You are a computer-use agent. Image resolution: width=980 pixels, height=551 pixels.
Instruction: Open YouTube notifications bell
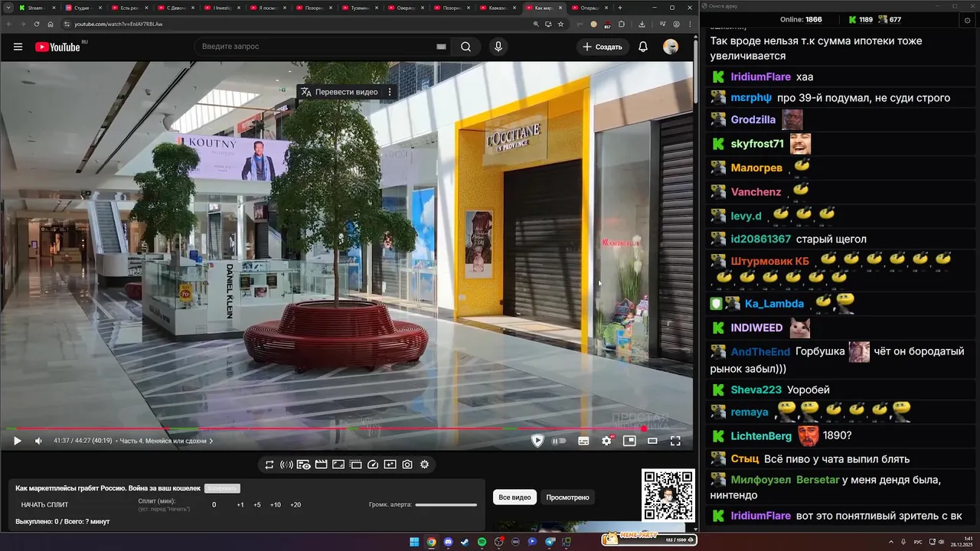coord(643,47)
